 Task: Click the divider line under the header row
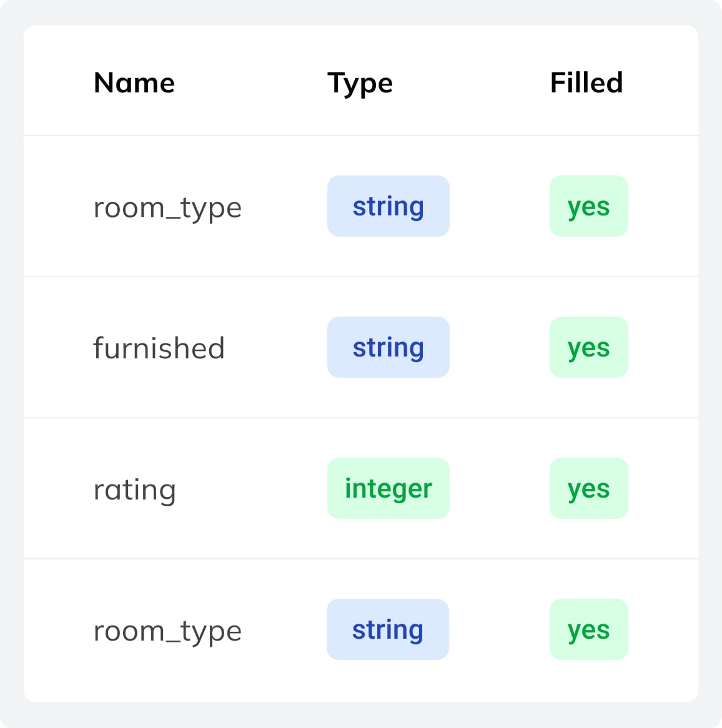(361, 135)
